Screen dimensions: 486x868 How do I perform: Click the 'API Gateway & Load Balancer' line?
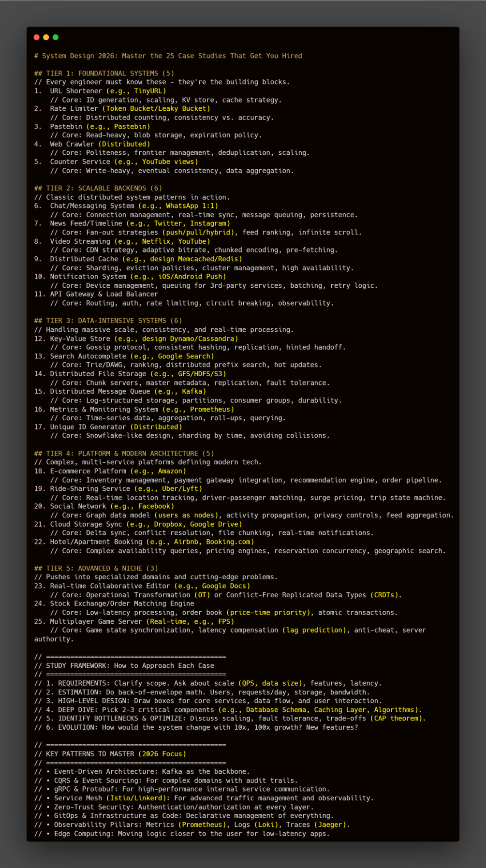coord(96,294)
